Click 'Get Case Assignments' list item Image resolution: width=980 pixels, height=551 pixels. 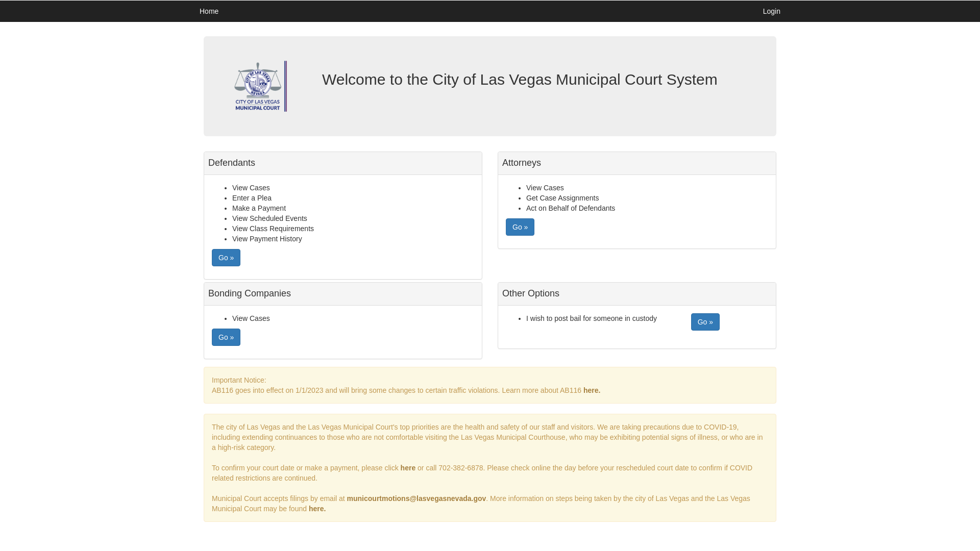tap(562, 198)
